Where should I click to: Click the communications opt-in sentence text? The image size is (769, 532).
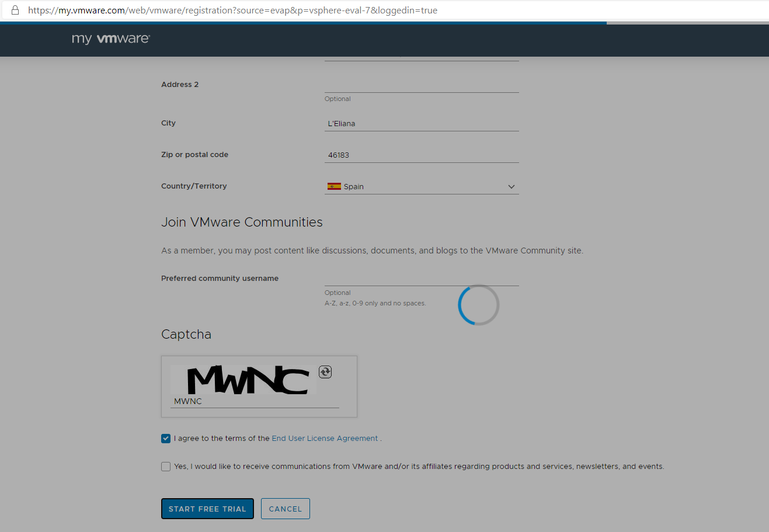point(419,467)
